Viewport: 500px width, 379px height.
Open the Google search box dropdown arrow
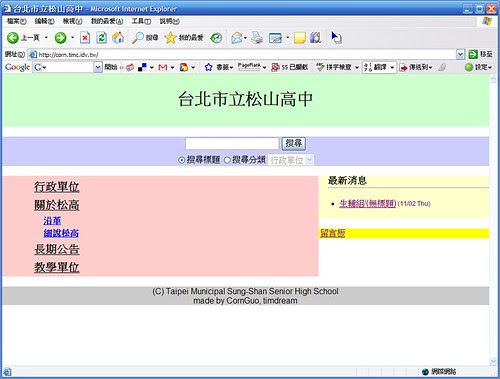tap(97, 67)
